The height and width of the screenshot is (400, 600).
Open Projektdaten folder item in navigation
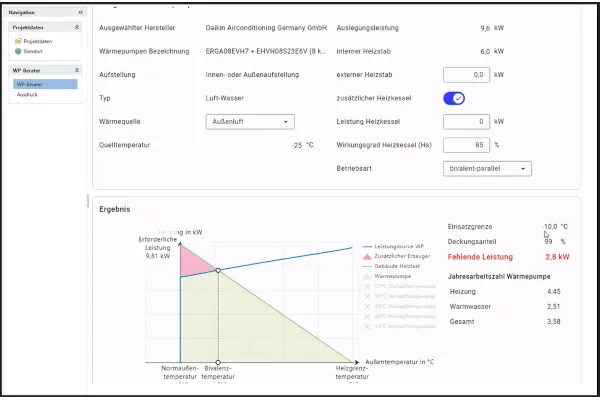(33, 41)
